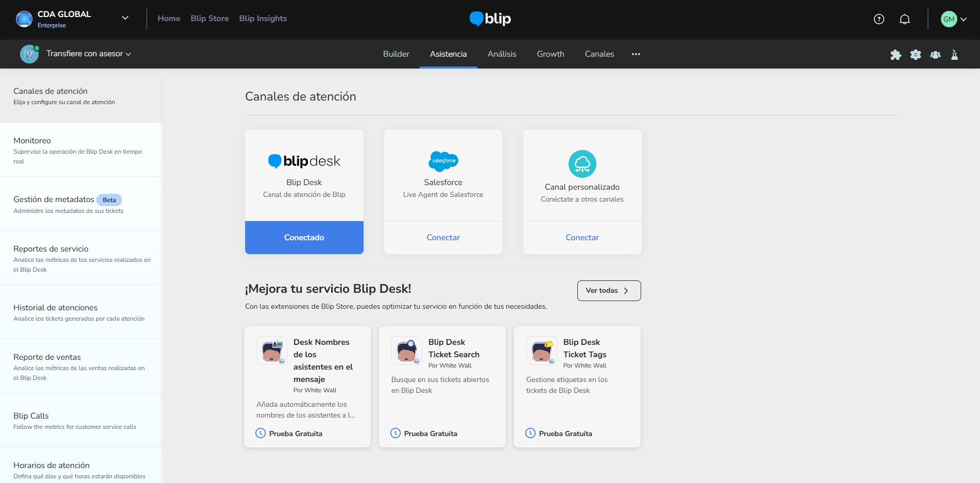Open Historial de atenciones in sidebar
This screenshot has height=483, width=980.
tap(81, 312)
